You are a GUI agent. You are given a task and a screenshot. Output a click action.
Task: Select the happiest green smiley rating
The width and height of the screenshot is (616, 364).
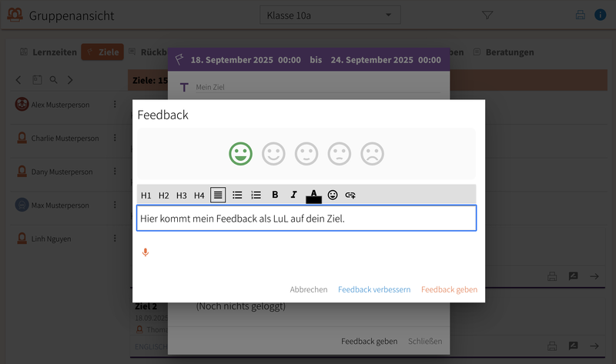(240, 154)
